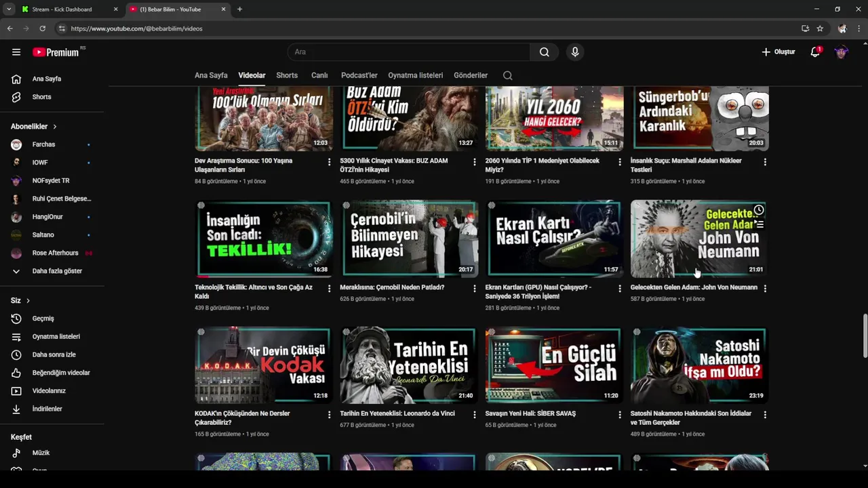Open options for 'KODAK'ın Çöküşünden' video
The height and width of the screenshot is (488, 868).
click(x=330, y=415)
